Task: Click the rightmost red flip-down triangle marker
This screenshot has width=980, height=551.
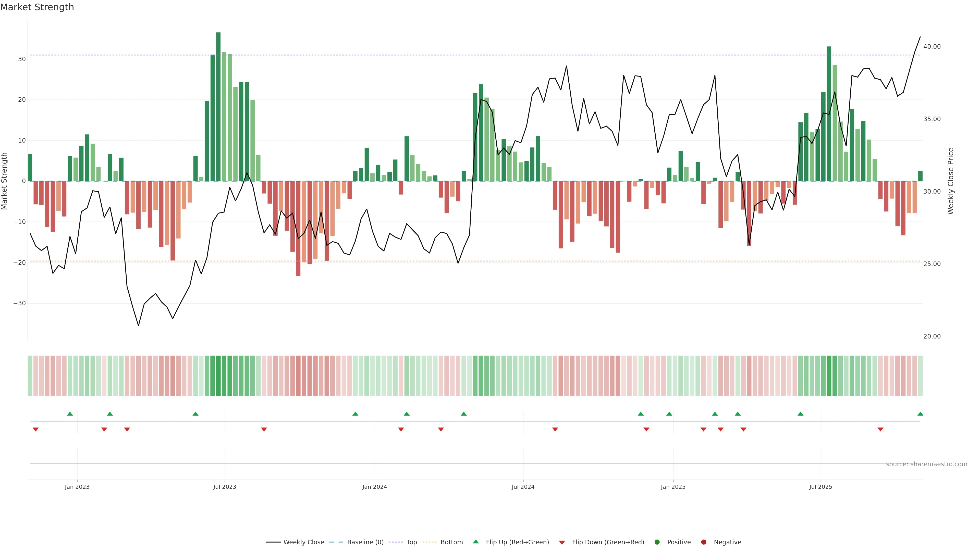Action: (x=880, y=429)
